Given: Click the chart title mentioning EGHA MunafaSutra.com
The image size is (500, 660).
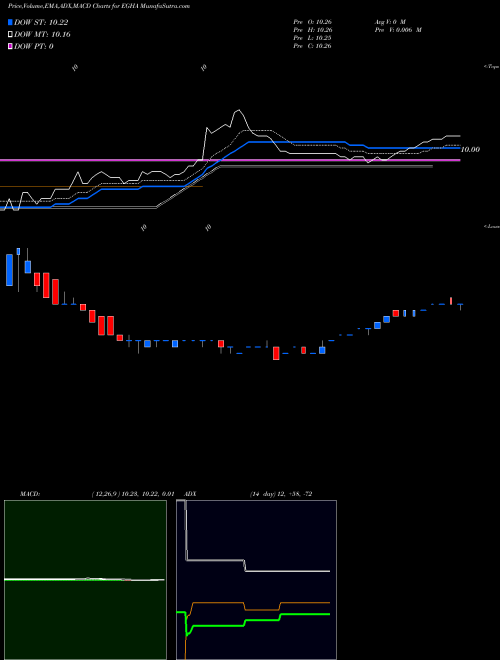Looking at the screenshot, I should point(98,6).
